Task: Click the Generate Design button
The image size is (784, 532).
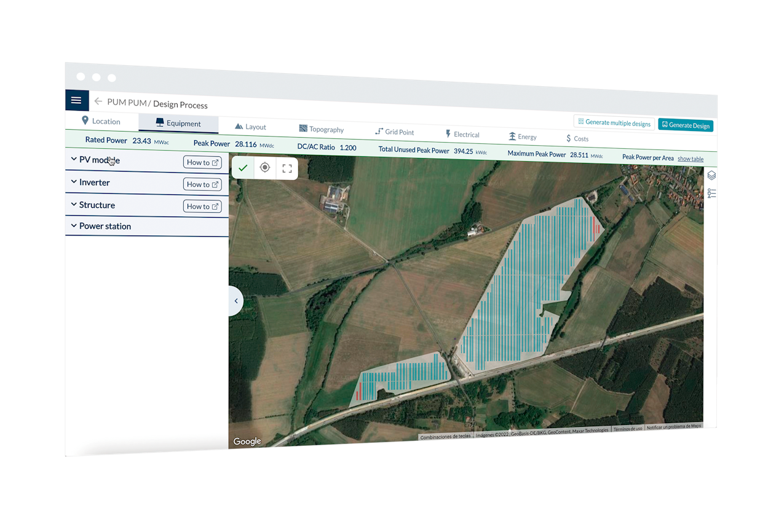Action: [686, 125]
